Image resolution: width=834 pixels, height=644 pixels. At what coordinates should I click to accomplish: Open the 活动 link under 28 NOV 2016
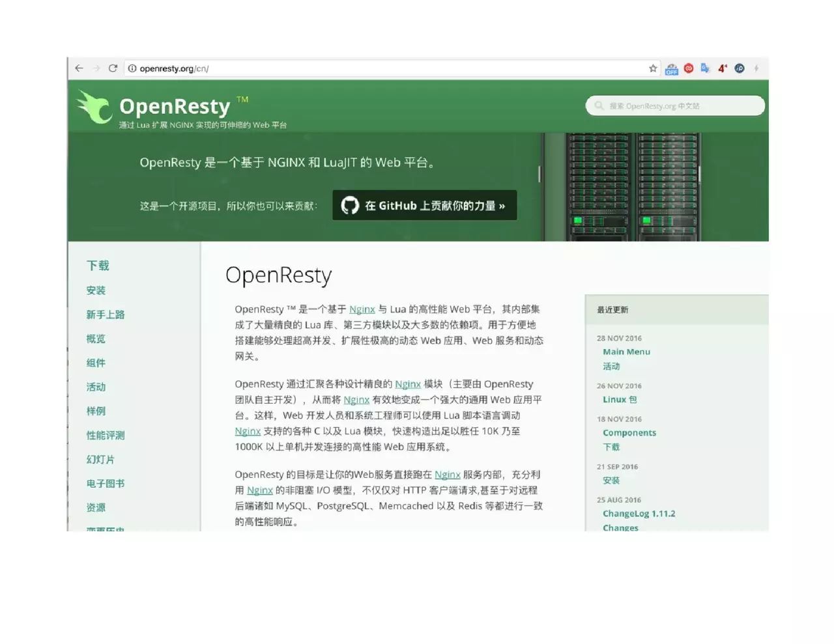click(611, 367)
